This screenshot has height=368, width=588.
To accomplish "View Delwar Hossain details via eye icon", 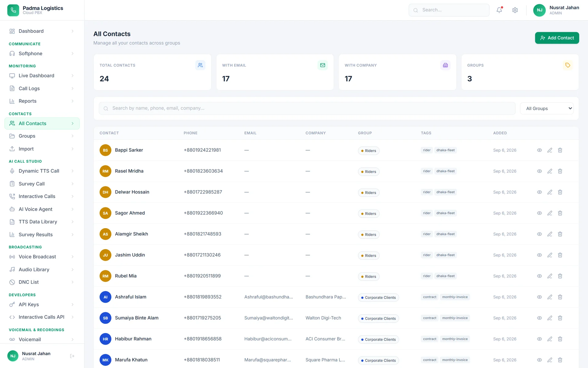I will coord(540,192).
